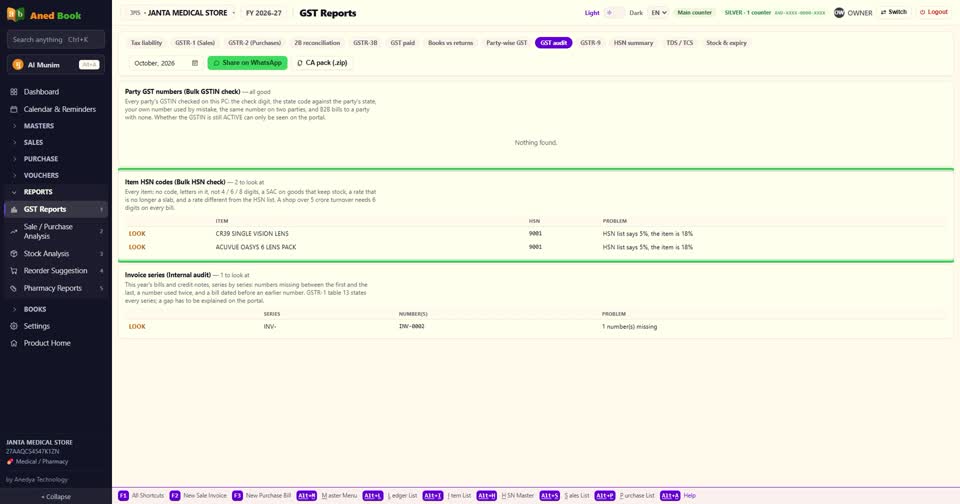Click the Settings gear icon
Image resolution: width=960 pixels, height=504 pixels.
13,326
